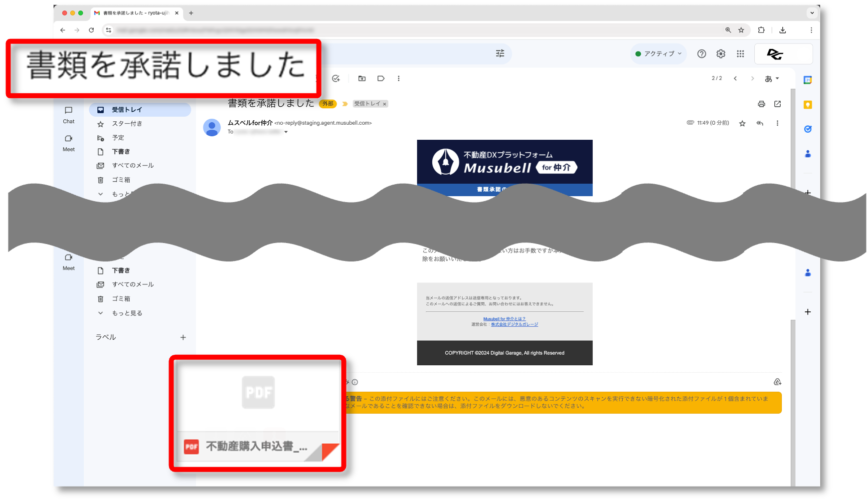868x503 pixels.
Task: Open email in new window
Action: click(x=777, y=104)
